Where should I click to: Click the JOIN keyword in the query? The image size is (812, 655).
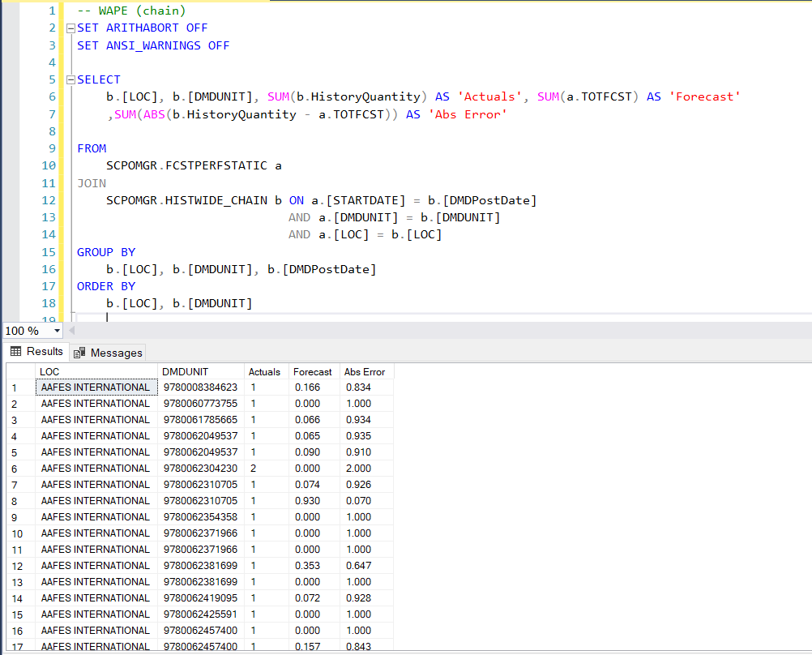(92, 183)
